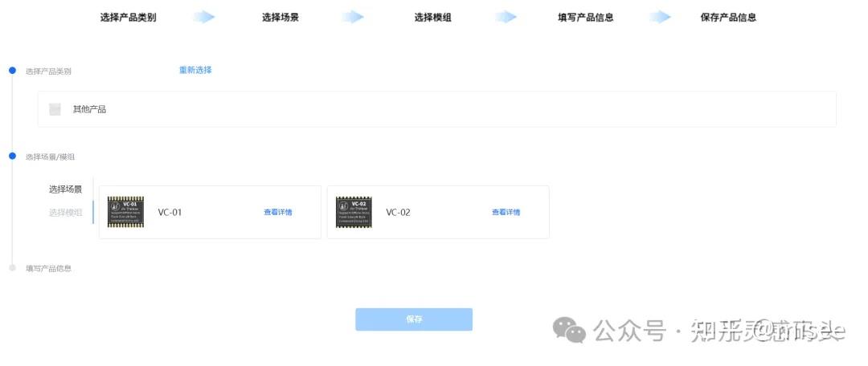868x366 pixels.
Task: Click the WeChat logo icon in watermark
Action: click(x=569, y=330)
